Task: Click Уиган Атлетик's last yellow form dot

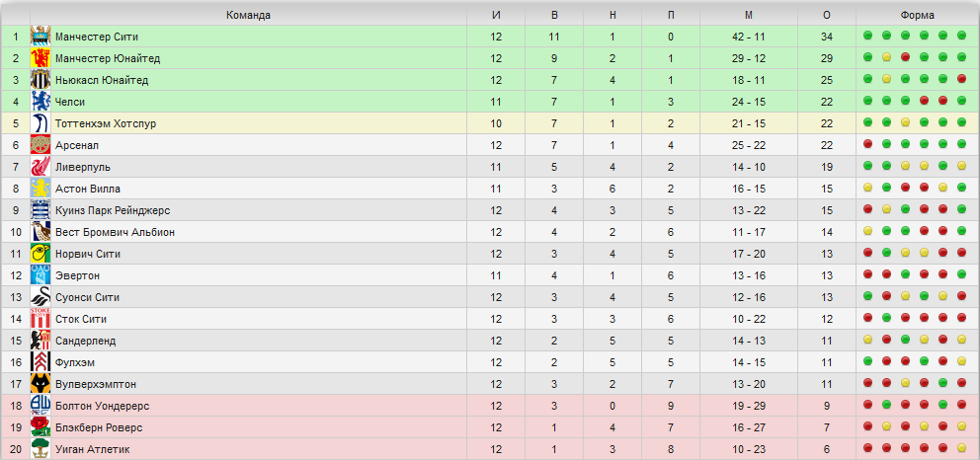Action: click(962, 447)
